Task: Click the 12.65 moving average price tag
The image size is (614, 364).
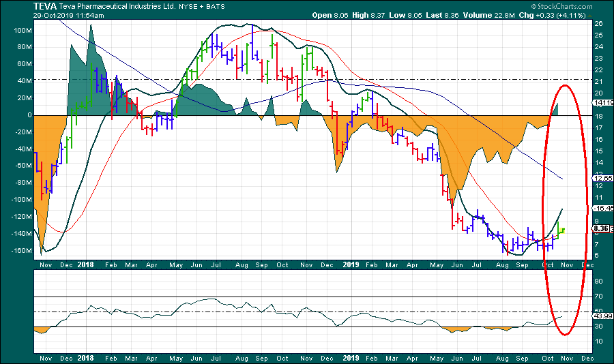Action: click(x=602, y=179)
